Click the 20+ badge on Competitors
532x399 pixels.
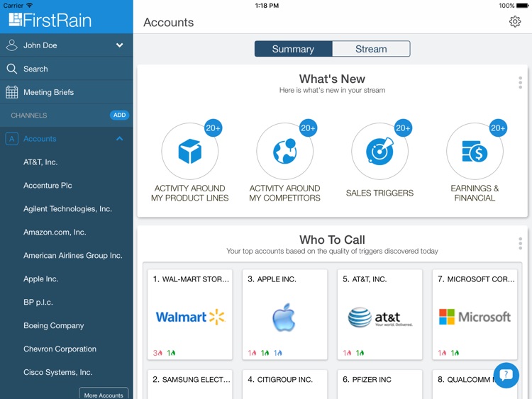[x=308, y=128]
